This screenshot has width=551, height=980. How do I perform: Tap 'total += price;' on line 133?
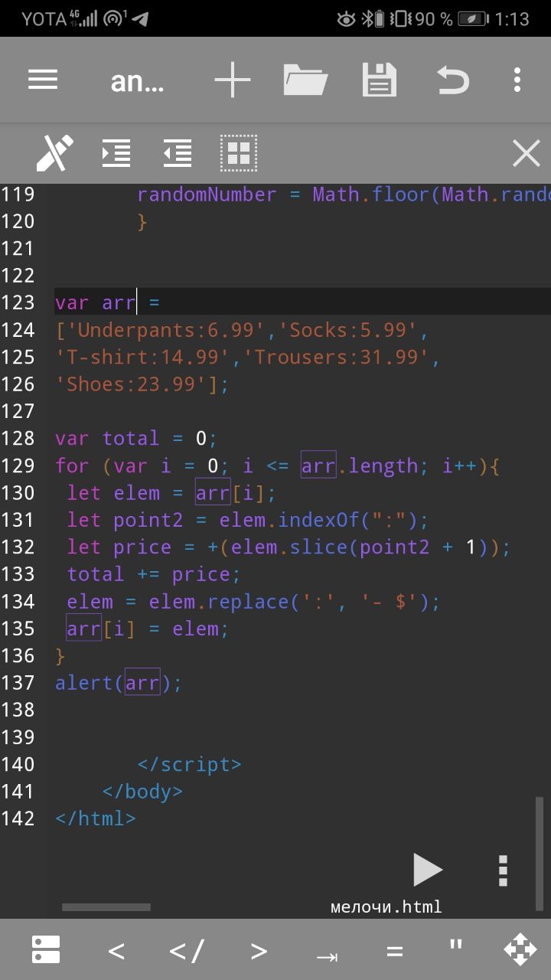[x=154, y=574]
